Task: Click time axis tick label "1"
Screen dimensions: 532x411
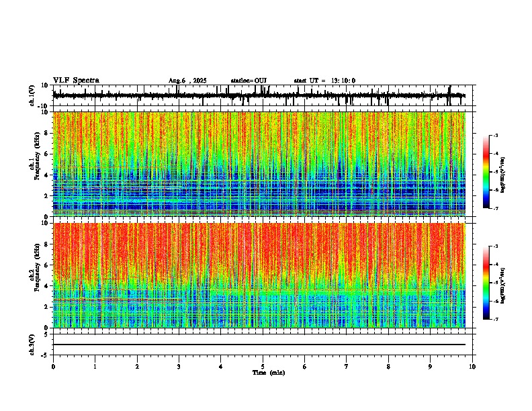Action: click(95, 367)
